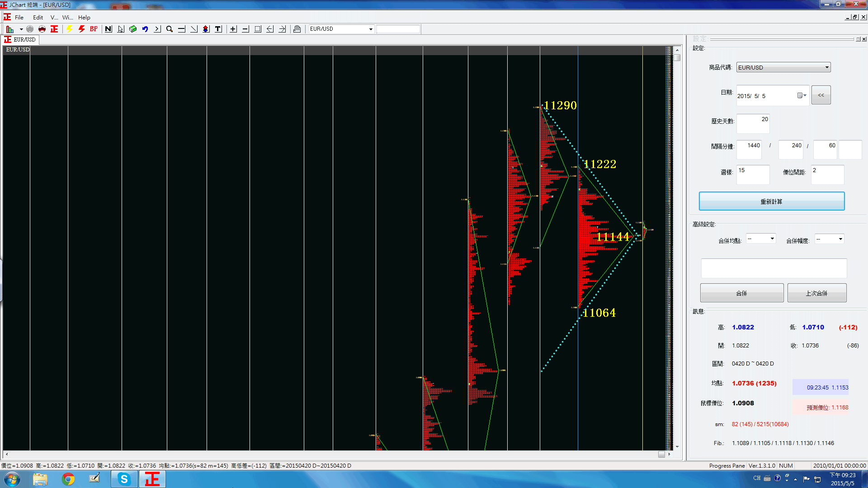Click the left arrow scroll icon

point(270,29)
